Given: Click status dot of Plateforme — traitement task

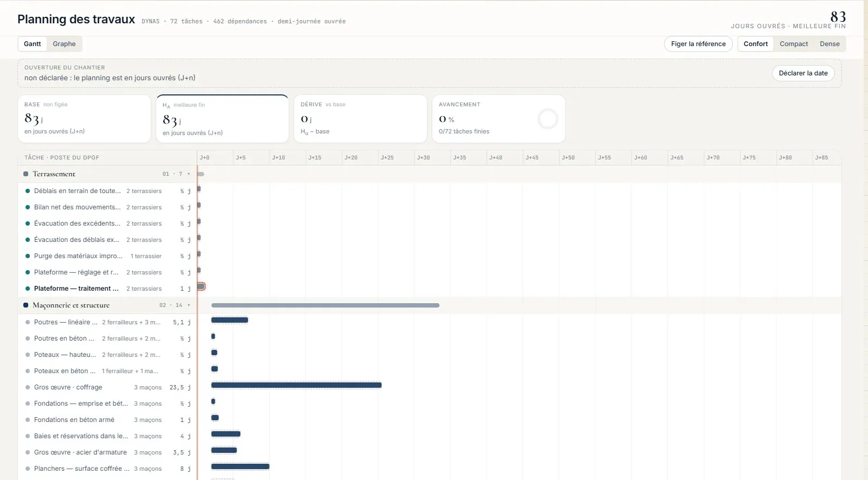Looking at the screenshot, I should point(28,289).
